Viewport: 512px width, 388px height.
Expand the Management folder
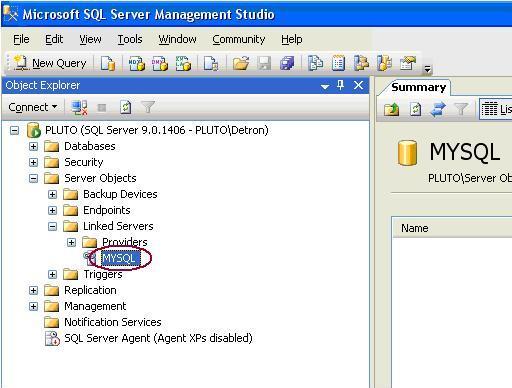(x=33, y=306)
